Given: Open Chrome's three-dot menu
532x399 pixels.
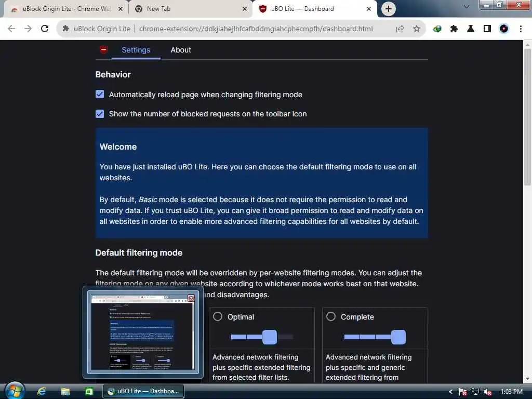Looking at the screenshot, I should 521,29.
